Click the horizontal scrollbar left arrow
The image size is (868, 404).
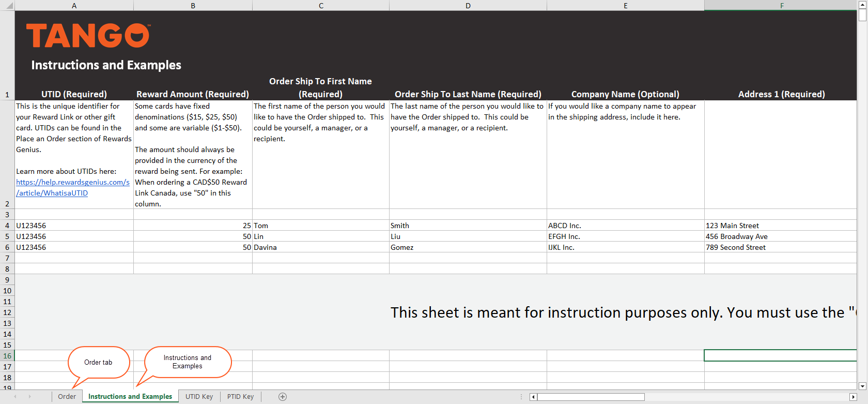tap(533, 397)
